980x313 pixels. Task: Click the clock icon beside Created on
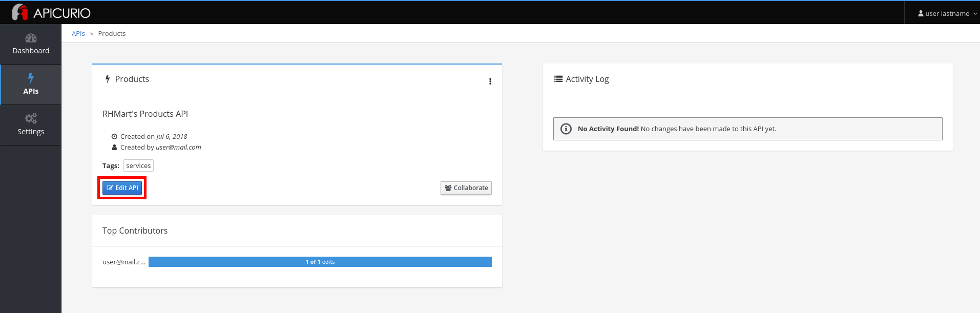click(114, 137)
